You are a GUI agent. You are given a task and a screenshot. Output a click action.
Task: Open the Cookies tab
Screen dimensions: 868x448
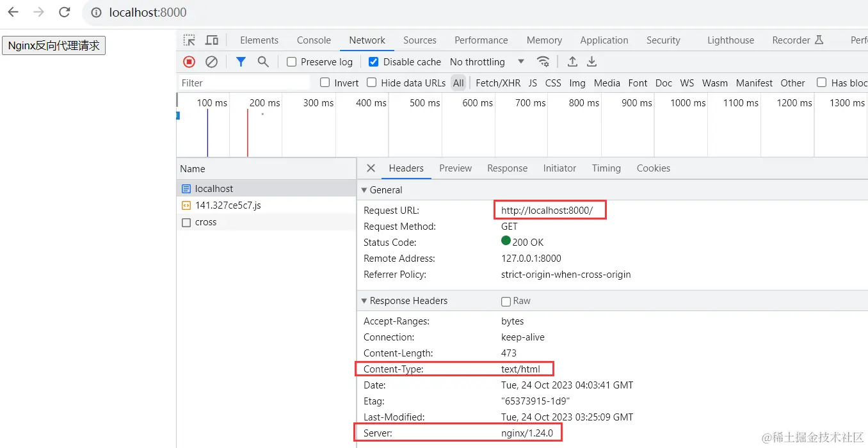[x=654, y=168]
